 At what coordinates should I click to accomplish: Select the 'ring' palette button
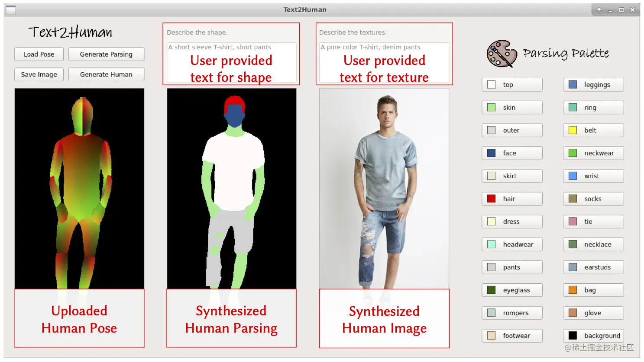593,108
